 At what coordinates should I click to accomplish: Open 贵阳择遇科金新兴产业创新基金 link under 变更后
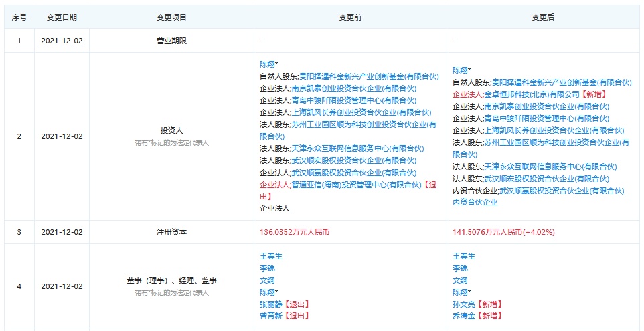[562, 82]
